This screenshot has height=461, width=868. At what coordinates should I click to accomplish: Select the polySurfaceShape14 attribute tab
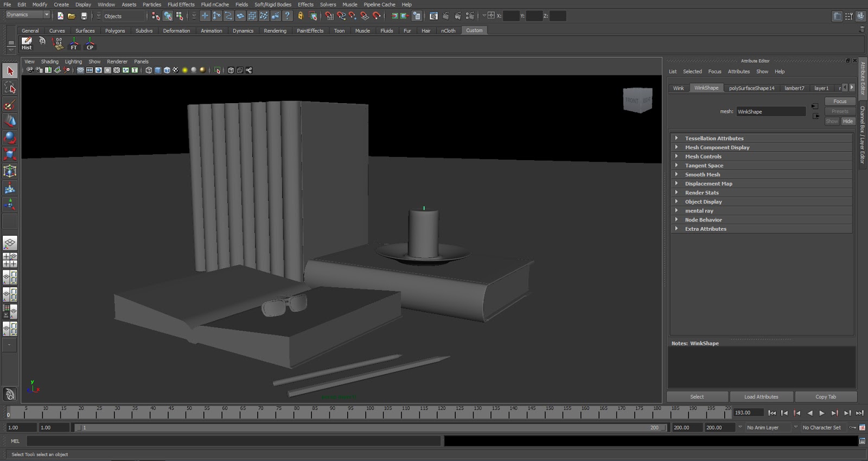coord(751,88)
